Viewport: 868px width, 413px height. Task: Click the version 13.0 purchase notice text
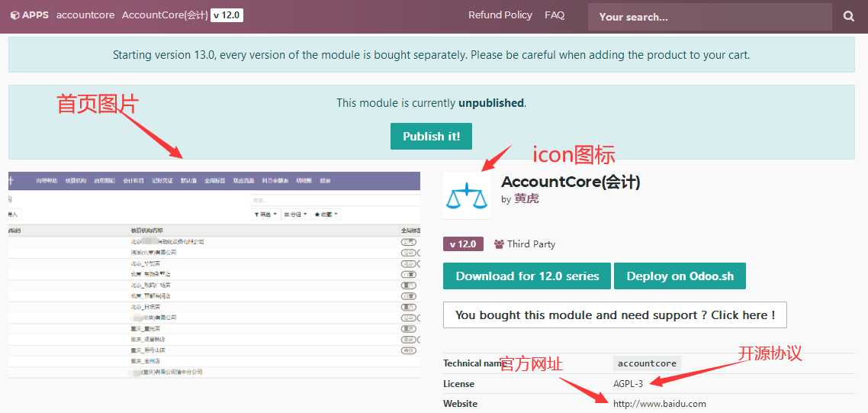(431, 56)
